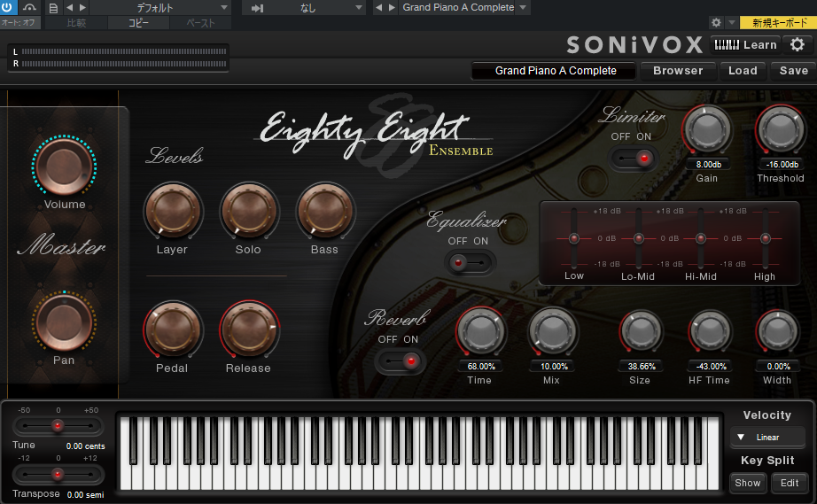817x504 pixels.
Task: Go to next preset with right arrow
Action: (82, 8)
